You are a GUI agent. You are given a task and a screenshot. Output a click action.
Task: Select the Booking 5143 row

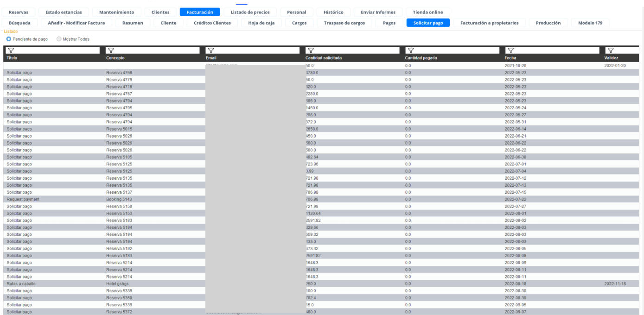click(x=321, y=199)
